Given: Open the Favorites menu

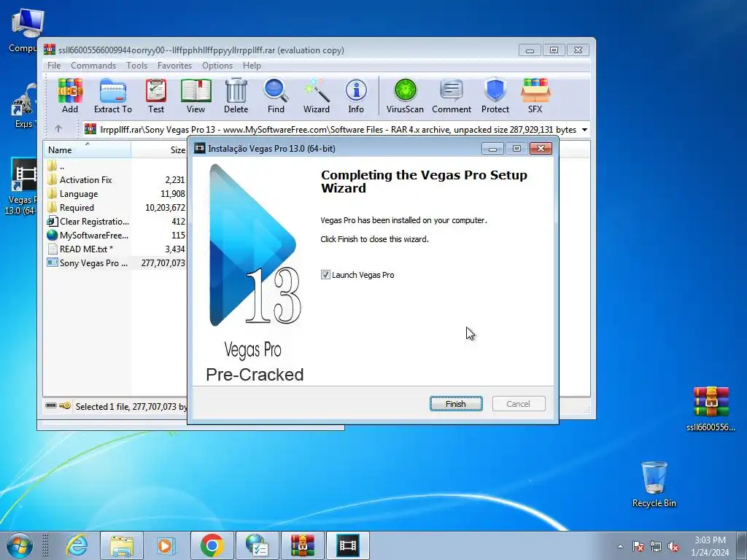Looking at the screenshot, I should click(174, 65).
